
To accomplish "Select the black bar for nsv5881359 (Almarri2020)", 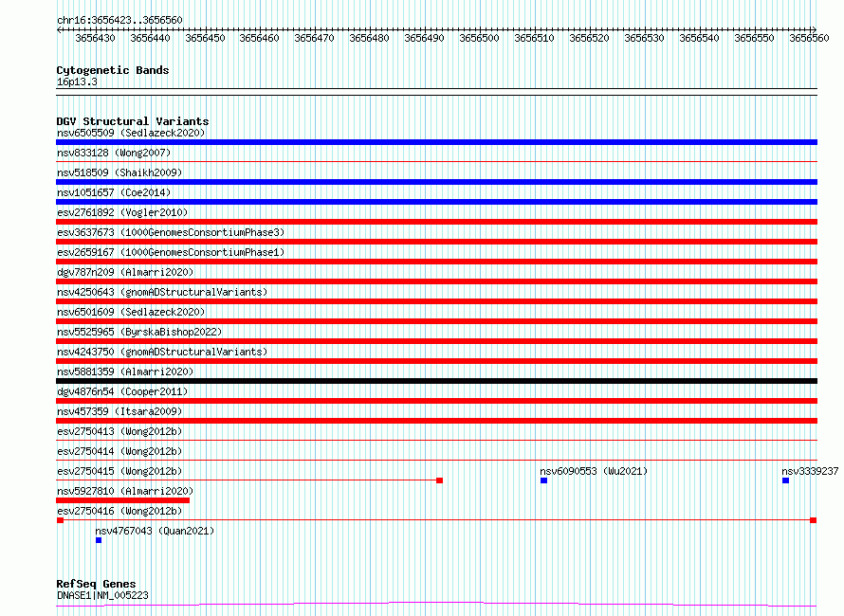I will tap(436, 381).
